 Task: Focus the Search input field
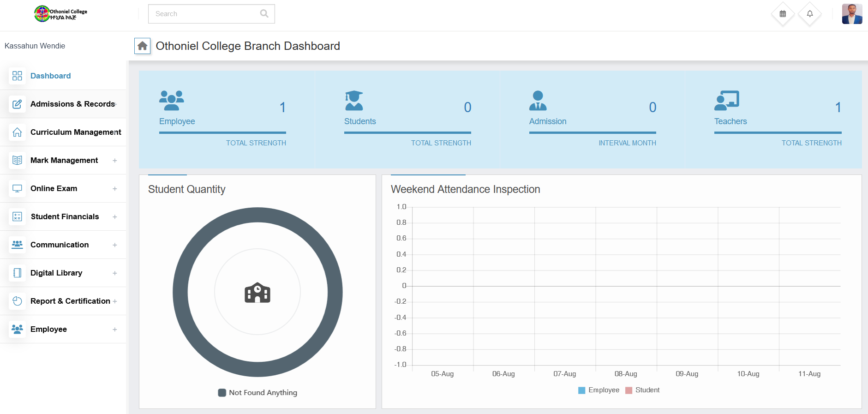(205, 14)
